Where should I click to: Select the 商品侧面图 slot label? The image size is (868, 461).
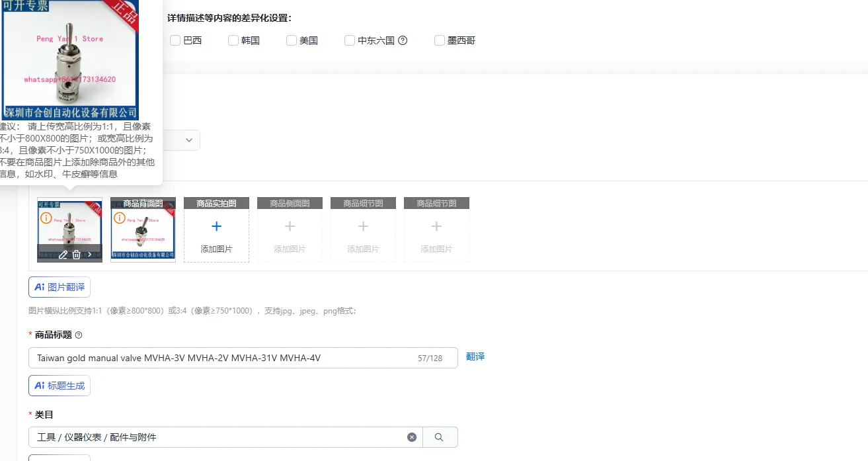290,202
